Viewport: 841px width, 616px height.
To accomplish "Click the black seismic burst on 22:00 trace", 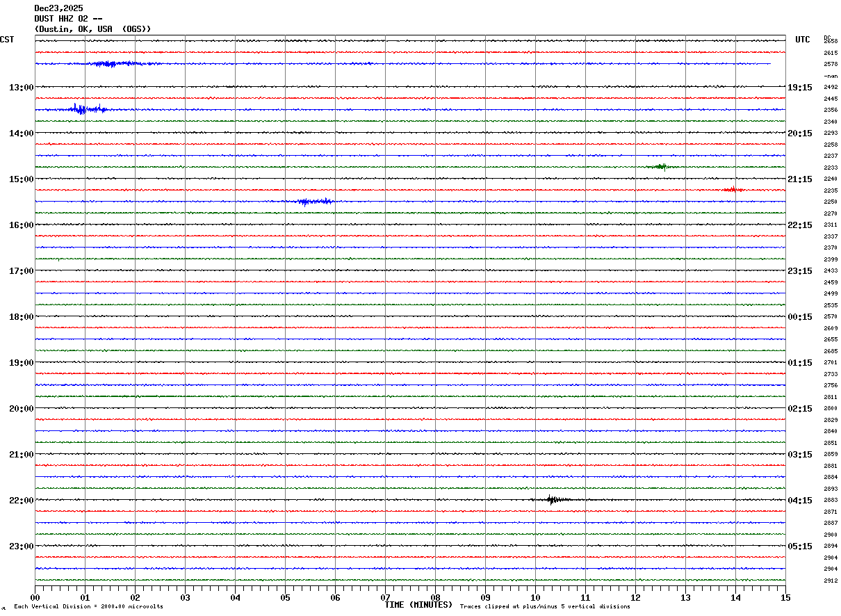I will click(552, 499).
